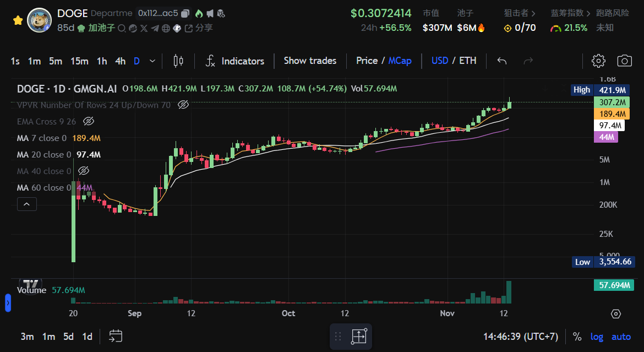Click the Show trades button
The height and width of the screenshot is (352, 644).
(x=310, y=61)
